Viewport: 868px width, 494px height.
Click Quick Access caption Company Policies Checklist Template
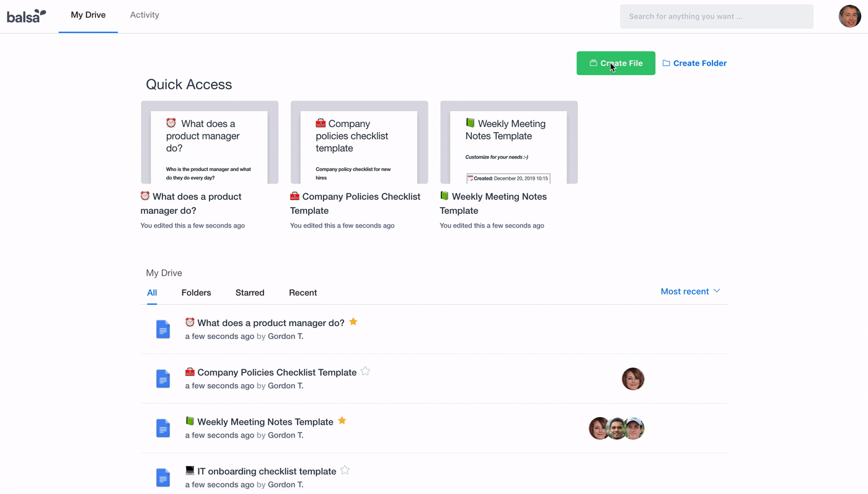pos(355,203)
